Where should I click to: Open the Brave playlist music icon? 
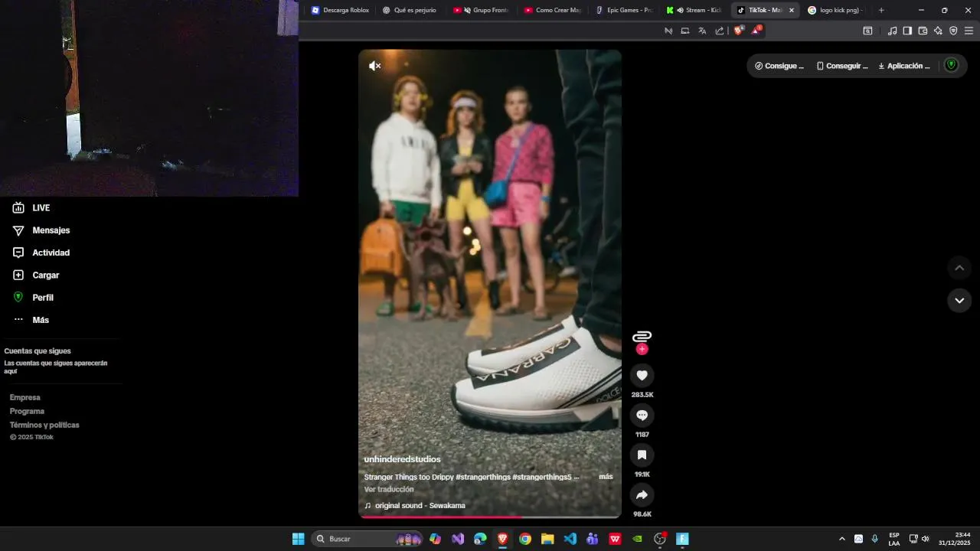coord(892,31)
